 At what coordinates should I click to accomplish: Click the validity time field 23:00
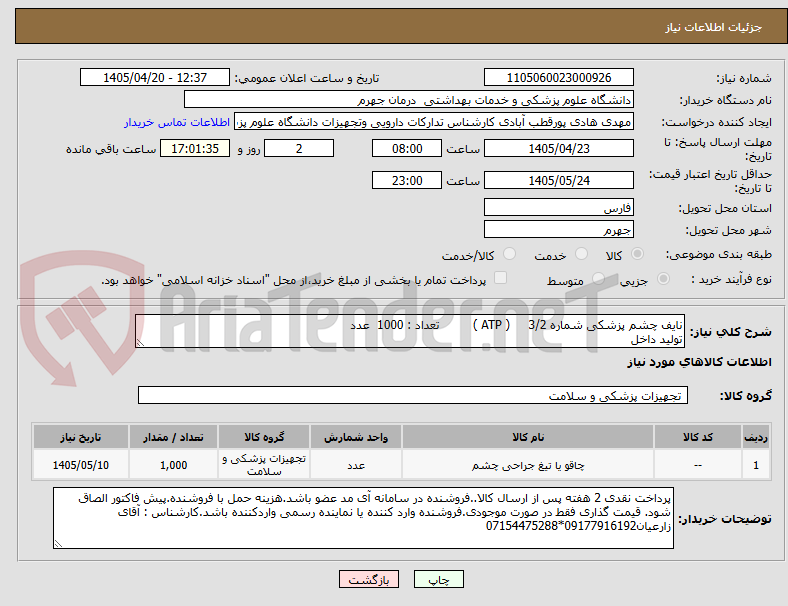point(407,180)
